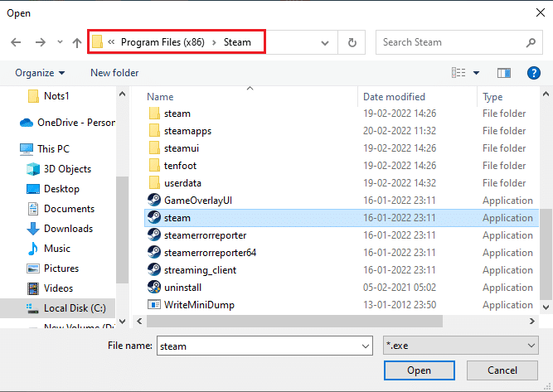Go up one folder level
The width and height of the screenshot is (553, 392).
click(77, 42)
